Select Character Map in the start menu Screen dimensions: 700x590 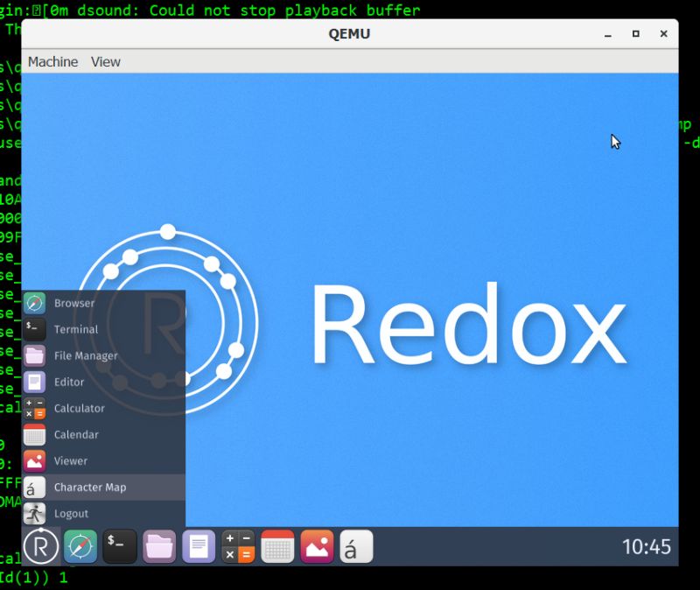pos(93,488)
